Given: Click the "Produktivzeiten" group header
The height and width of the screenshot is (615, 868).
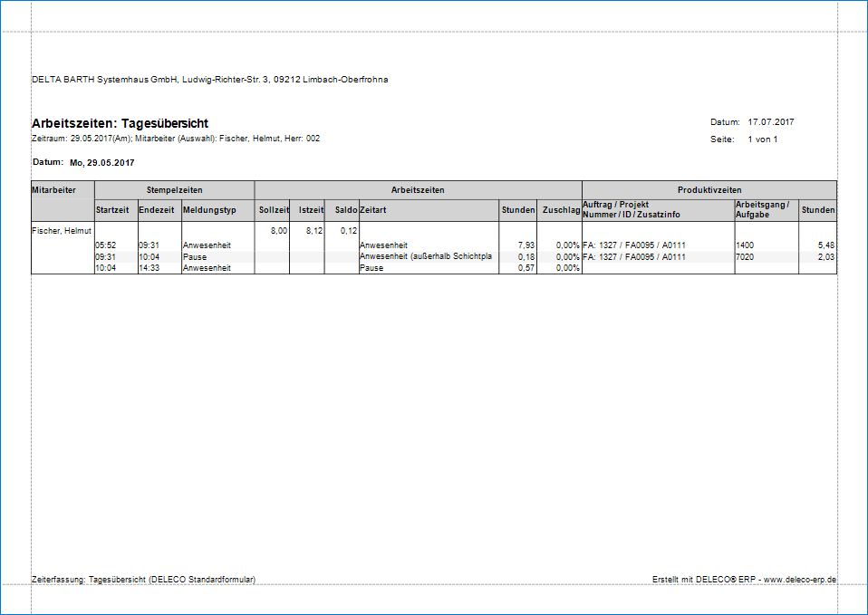Looking at the screenshot, I should point(709,190).
